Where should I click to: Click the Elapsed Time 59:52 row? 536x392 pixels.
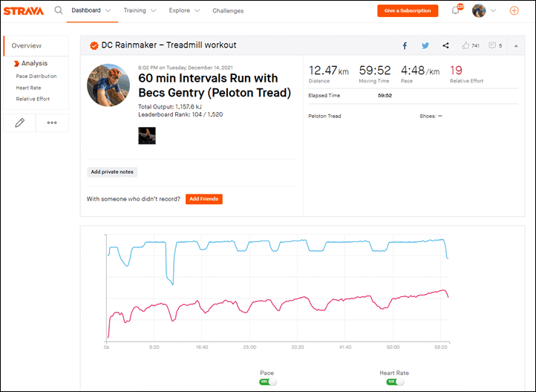(x=413, y=96)
